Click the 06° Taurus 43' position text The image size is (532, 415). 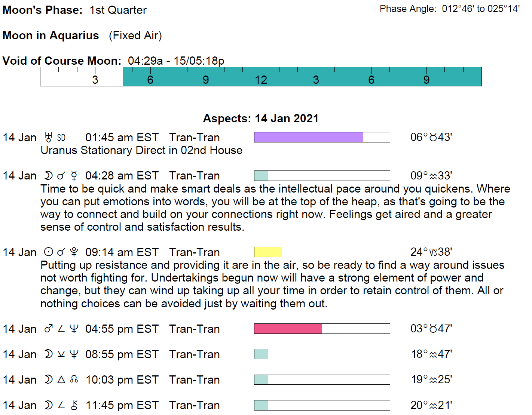(431, 137)
